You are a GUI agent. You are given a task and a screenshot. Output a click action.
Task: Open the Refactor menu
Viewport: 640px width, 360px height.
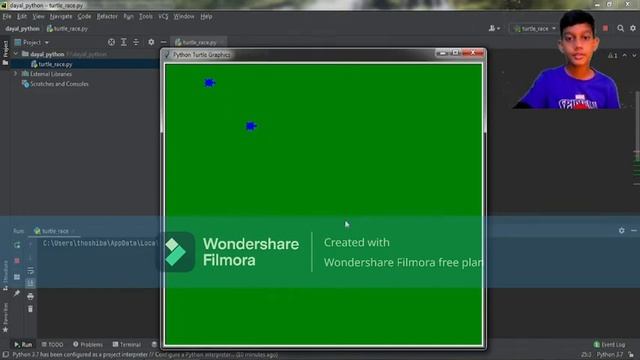[107, 17]
